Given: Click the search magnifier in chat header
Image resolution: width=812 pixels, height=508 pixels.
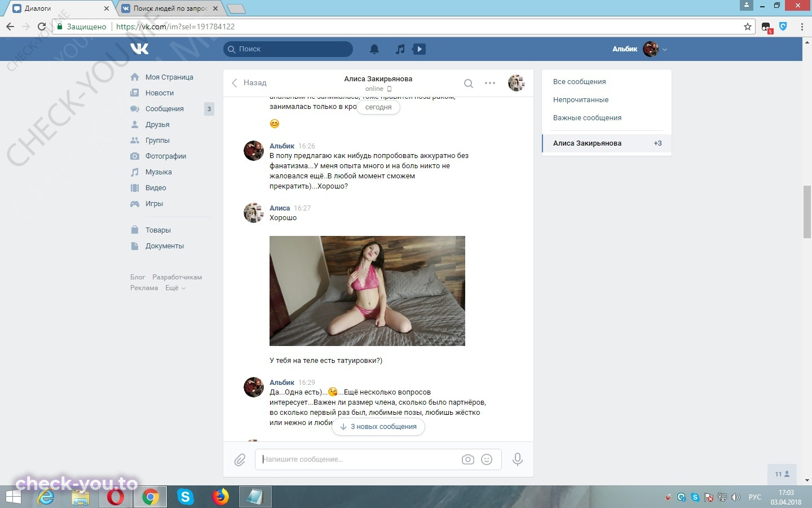Looking at the screenshot, I should pos(468,84).
